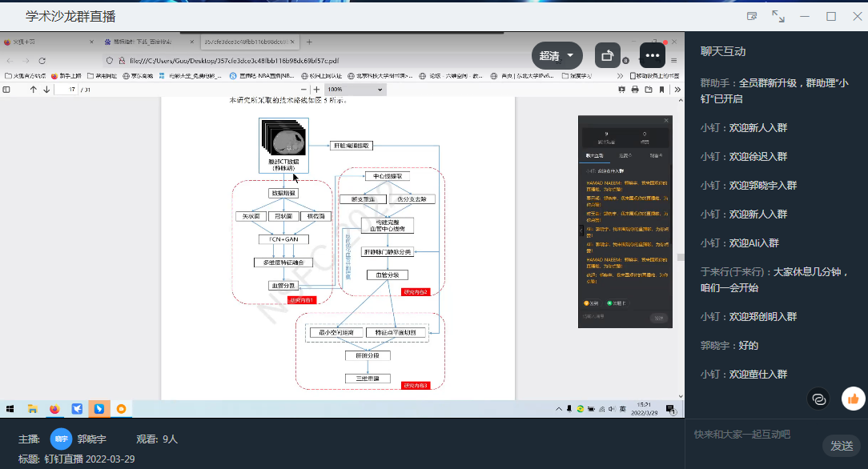This screenshot has width=868, height=469.
Task: Click the PDF page number field
Action: point(66,90)
